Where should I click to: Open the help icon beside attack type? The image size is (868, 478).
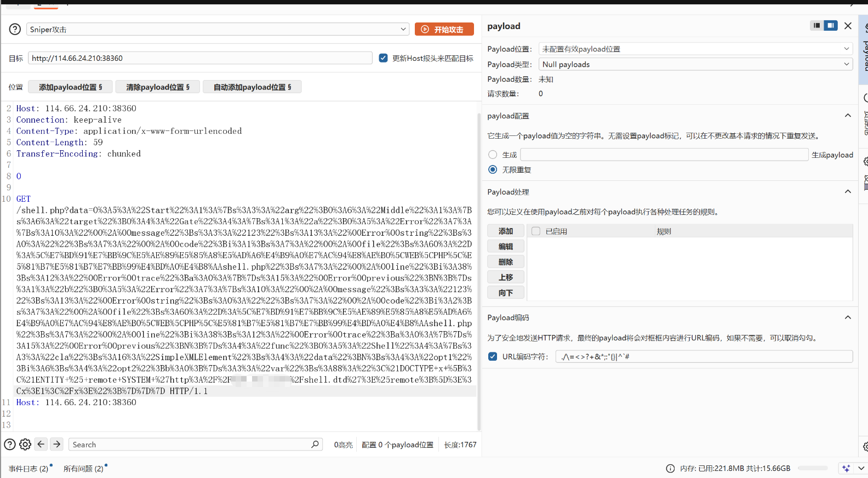pyautogui.click(x=15, y=30)
